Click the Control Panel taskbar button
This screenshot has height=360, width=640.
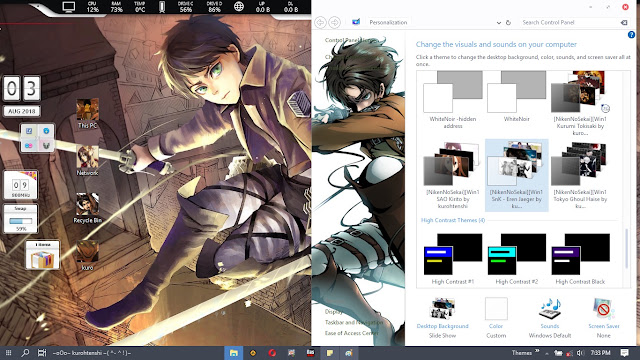[x=349, y=353]
